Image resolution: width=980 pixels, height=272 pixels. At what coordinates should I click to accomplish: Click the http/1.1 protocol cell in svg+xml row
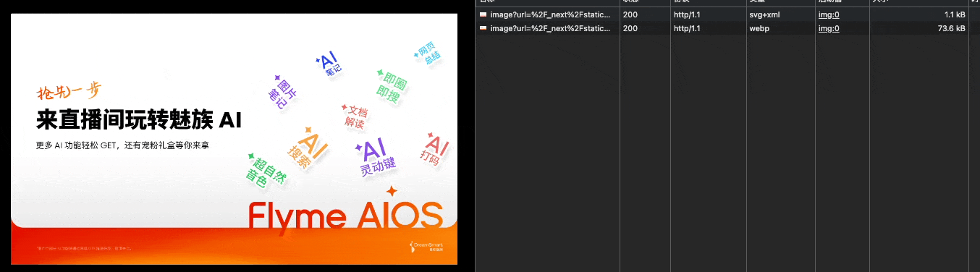coord(687,14)
